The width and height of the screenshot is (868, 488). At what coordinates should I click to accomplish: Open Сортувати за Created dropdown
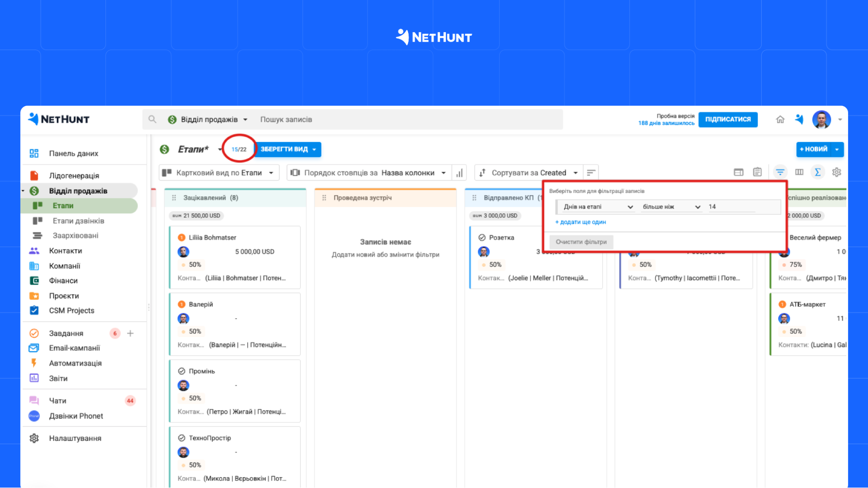point(529,173)
